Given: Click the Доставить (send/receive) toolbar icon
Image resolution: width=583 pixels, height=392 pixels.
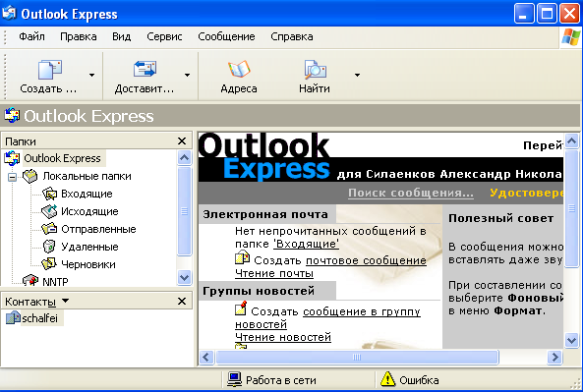Looking at the screenshot, I should coord(145,69).
